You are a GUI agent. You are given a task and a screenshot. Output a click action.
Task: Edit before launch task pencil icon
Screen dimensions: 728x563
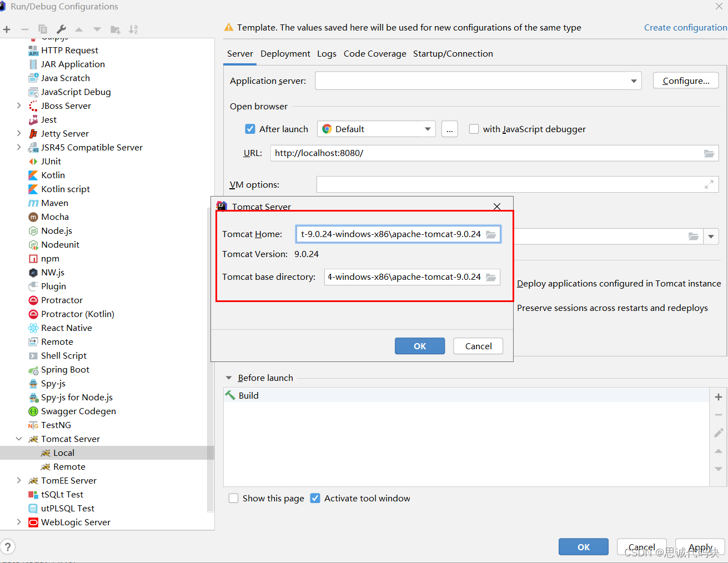click(x=719, y=433)
